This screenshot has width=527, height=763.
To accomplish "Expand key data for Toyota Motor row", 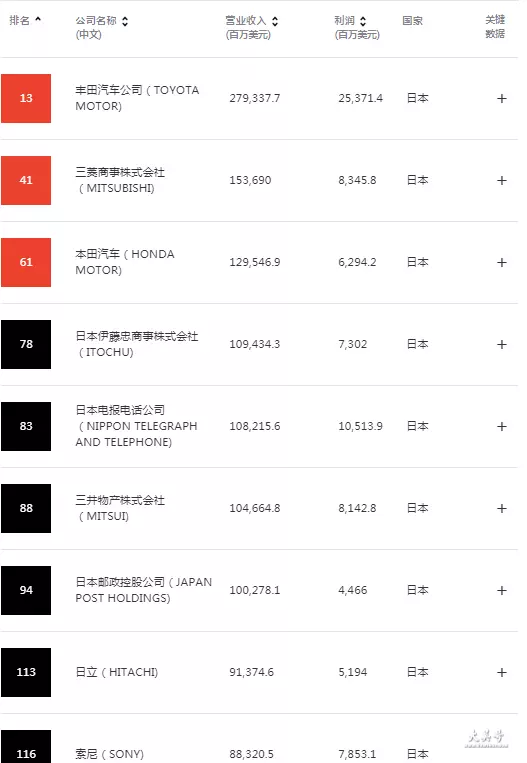I will tap(502, 98).
